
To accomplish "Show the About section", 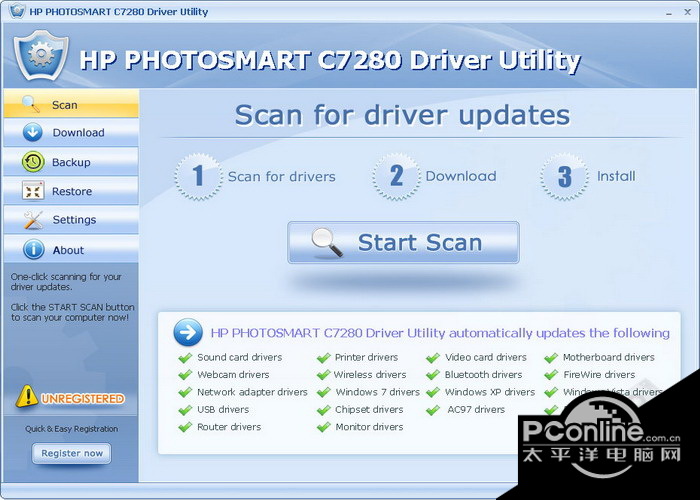I will click(71, 250).
